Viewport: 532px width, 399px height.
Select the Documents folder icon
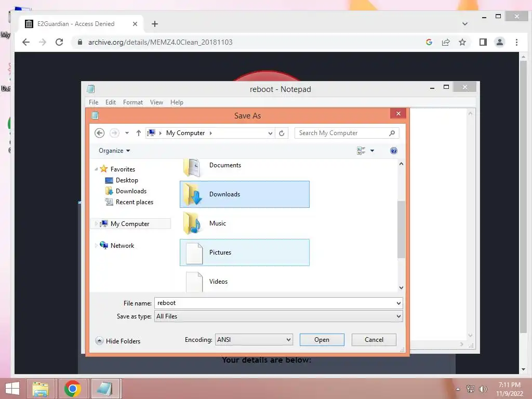[192, 167]
